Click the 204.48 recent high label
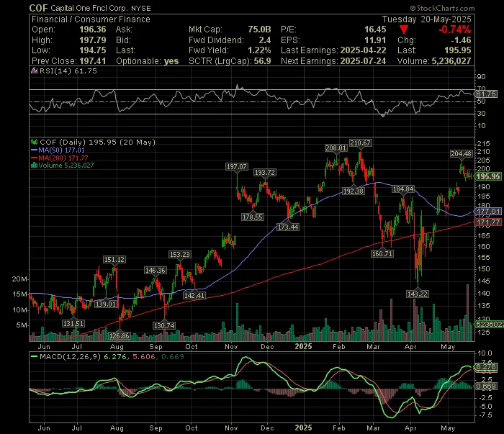 pos(461,154)
